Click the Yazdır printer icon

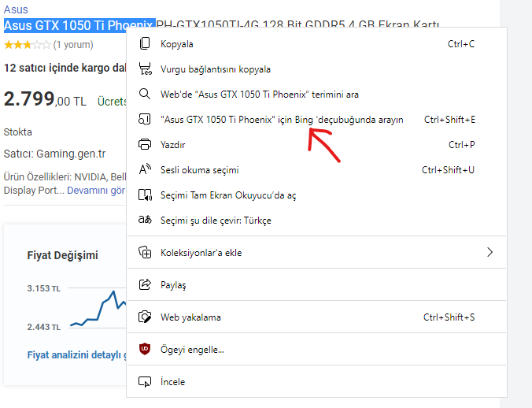coord(145,144)
